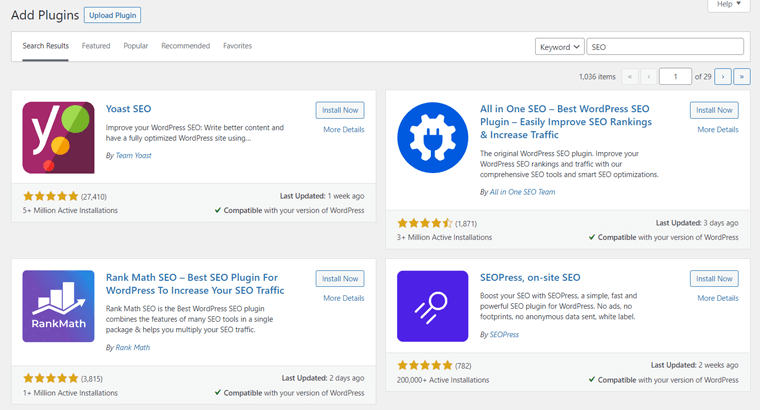Go to next results page arrow

point(723,77)
